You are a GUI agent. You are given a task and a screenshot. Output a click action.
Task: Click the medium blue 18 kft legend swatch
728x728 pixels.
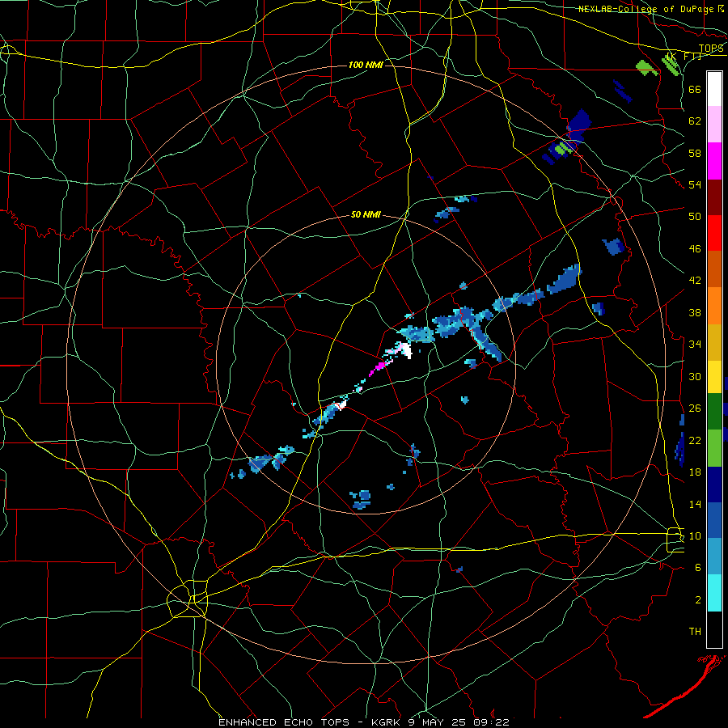click(714, 521)
